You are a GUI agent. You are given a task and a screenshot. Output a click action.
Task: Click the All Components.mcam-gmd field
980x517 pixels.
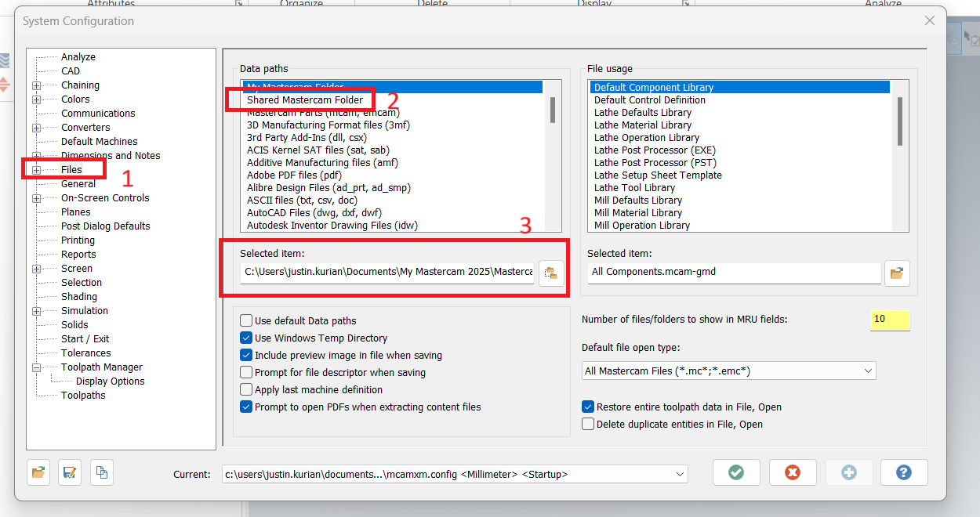[x=734, y=272]
